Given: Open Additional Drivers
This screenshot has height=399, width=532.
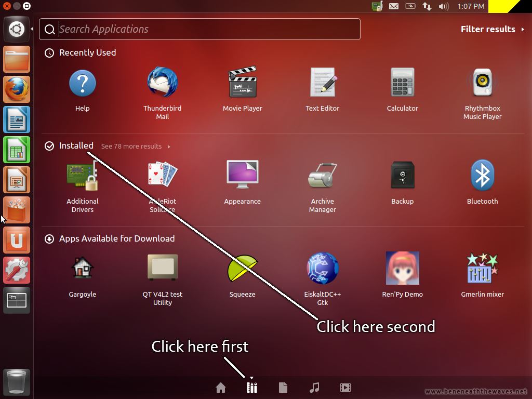Looking at the screenshot, I should tap(83, 176).
